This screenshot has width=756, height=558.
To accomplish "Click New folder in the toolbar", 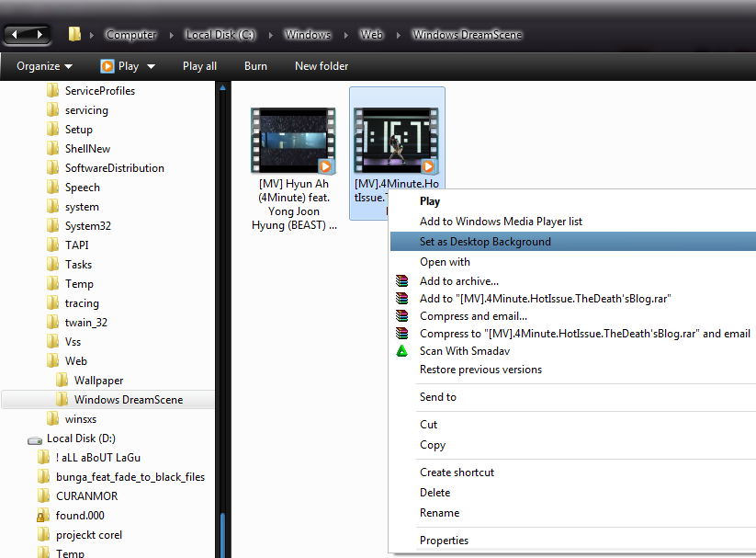I will coord(322,66).
